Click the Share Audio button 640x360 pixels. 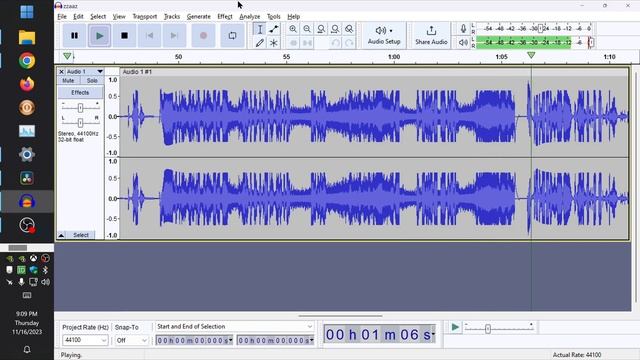(431, 36)
